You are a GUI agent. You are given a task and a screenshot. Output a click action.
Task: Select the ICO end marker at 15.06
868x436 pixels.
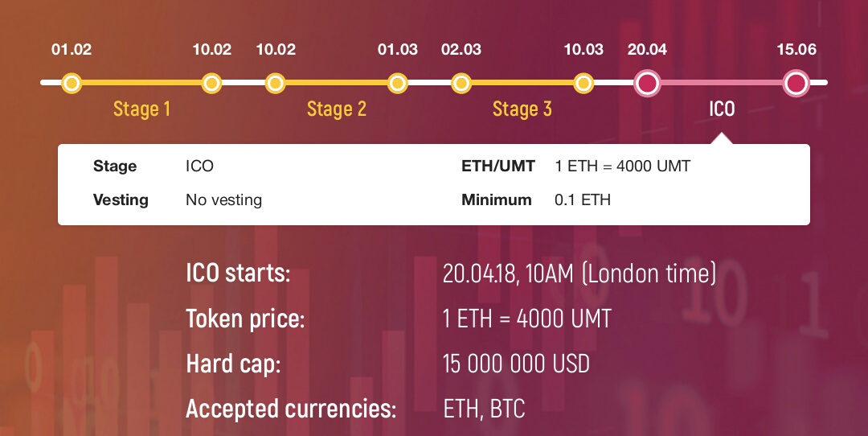[x=796, y=83]
